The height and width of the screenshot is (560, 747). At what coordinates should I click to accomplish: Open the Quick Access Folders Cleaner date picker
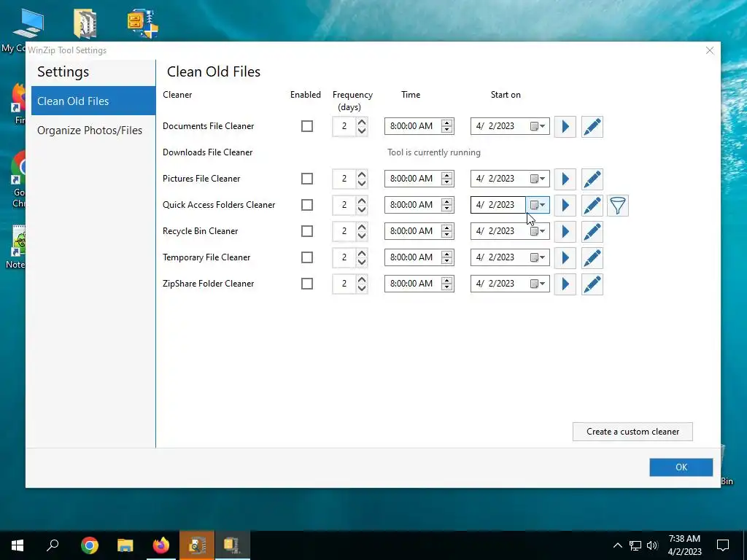coord(538,205)
